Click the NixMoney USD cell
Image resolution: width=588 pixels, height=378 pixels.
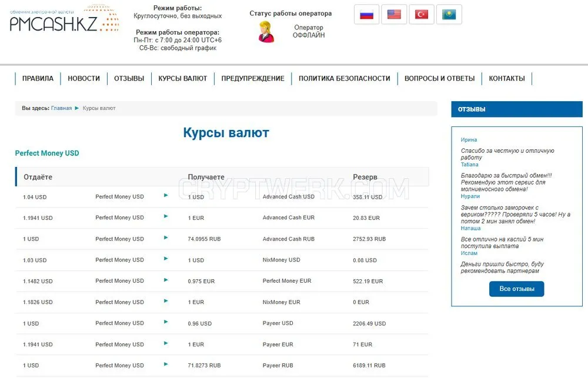tap(281, 260)
